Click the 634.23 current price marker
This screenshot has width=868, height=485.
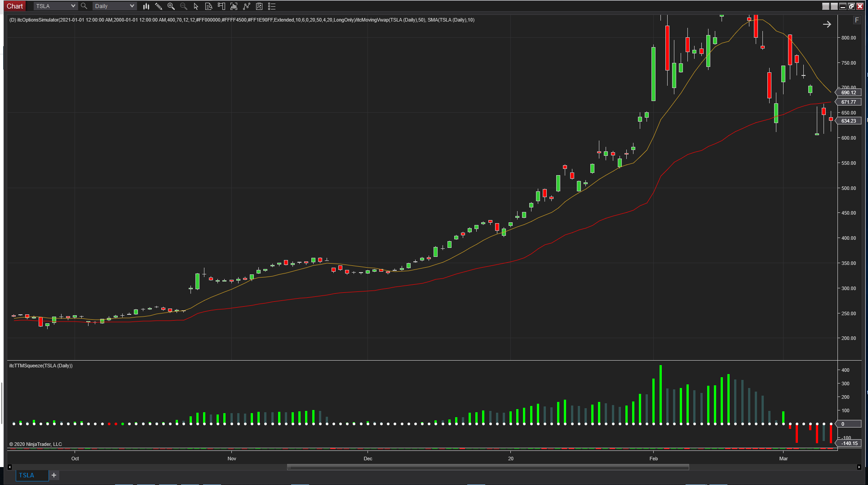(x=849, y=121)
